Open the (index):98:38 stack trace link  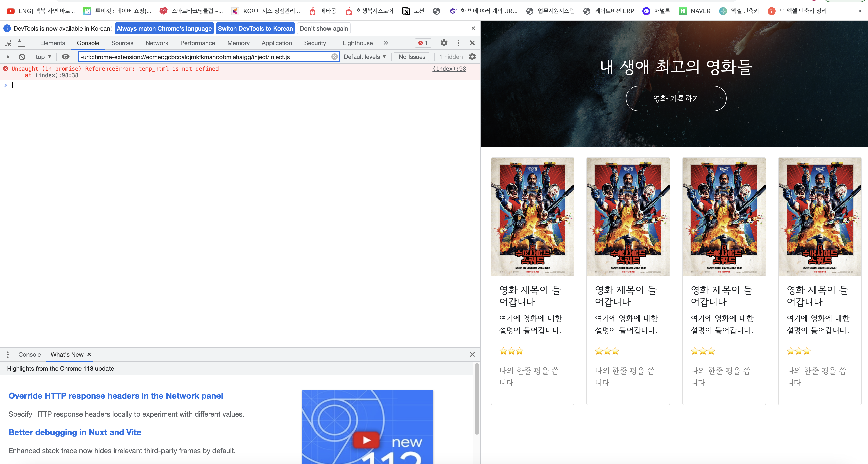click(57, 75)
